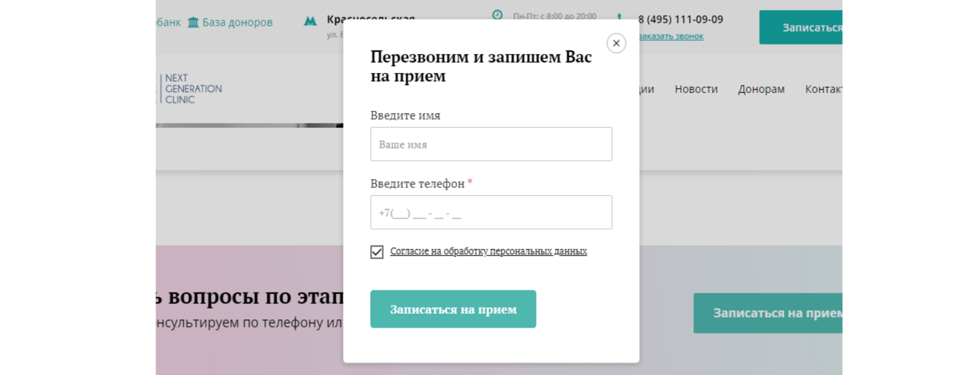Open the Согласие на обработку персональных данных link
The height and width of the screenshot is (375, 980).
[x=489, y=251]
